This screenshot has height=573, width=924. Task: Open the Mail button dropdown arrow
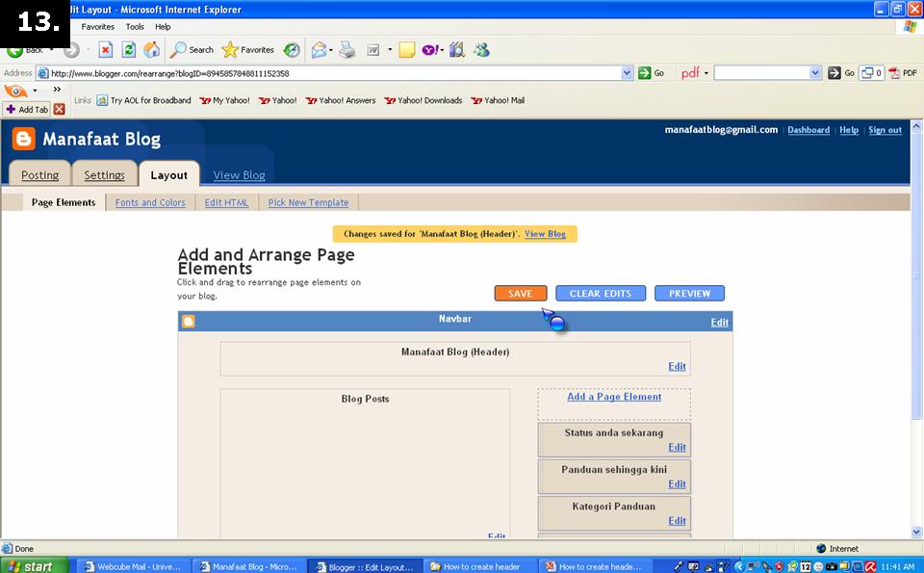click(330, 50)
